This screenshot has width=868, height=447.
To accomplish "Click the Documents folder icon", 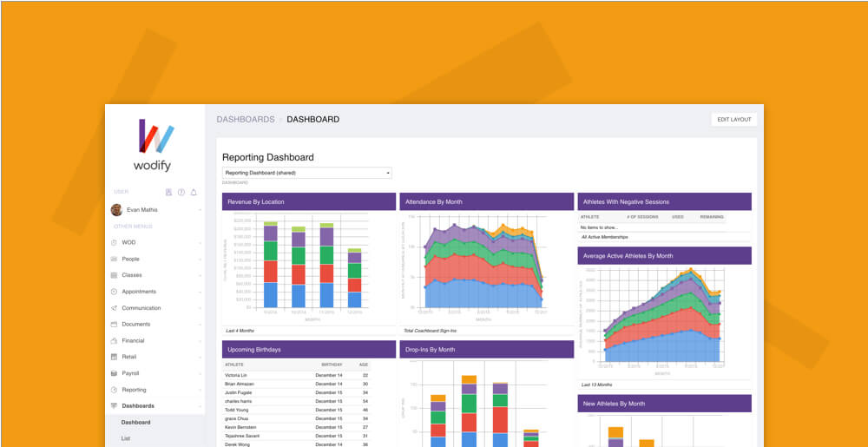I will (114, 325).
